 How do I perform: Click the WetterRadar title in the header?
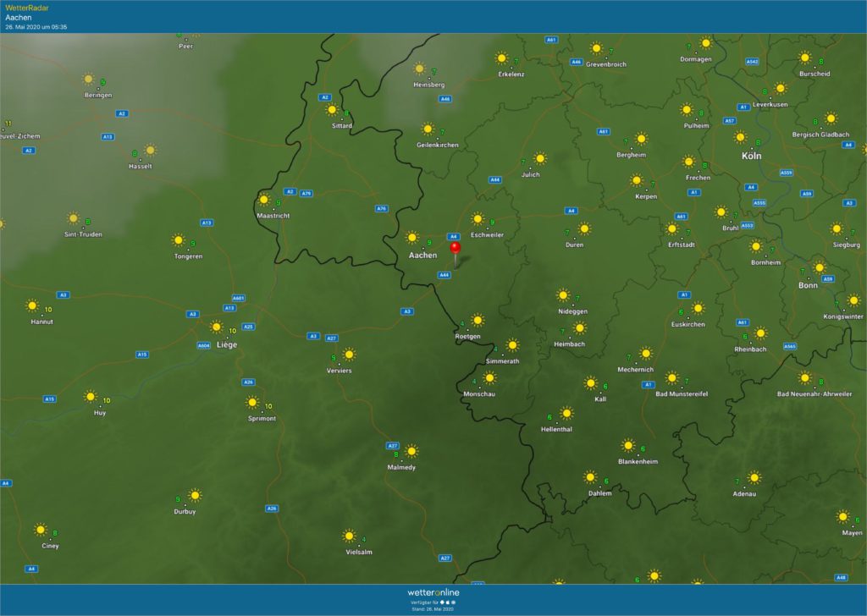(x=26, y=8)
